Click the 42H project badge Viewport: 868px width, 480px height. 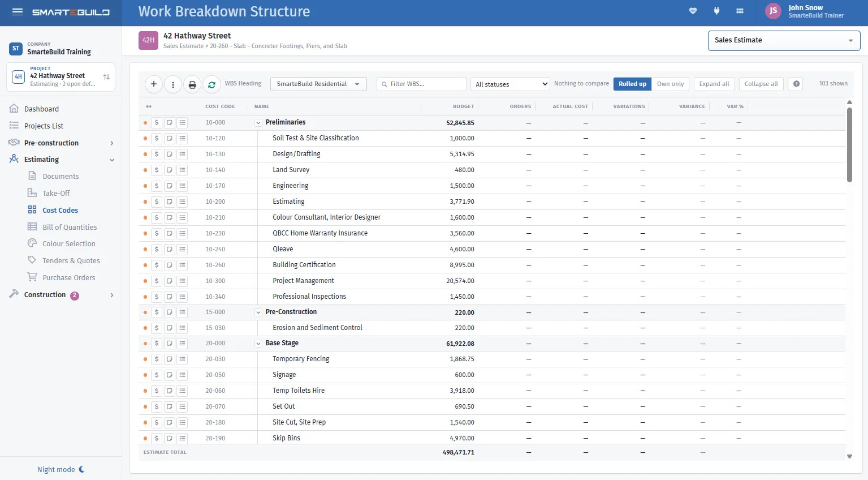148,41
